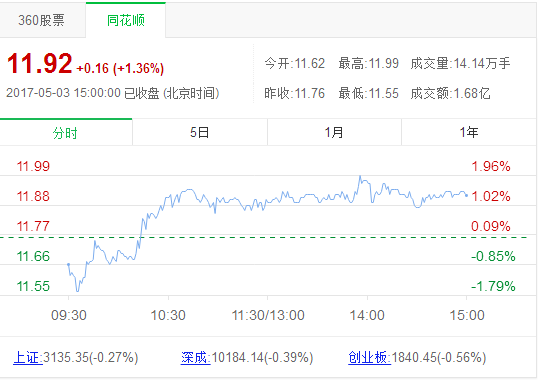Click the 10:30 time axis label
The height and width of the screenshot is (380, 538).
(x=168, y=315)
